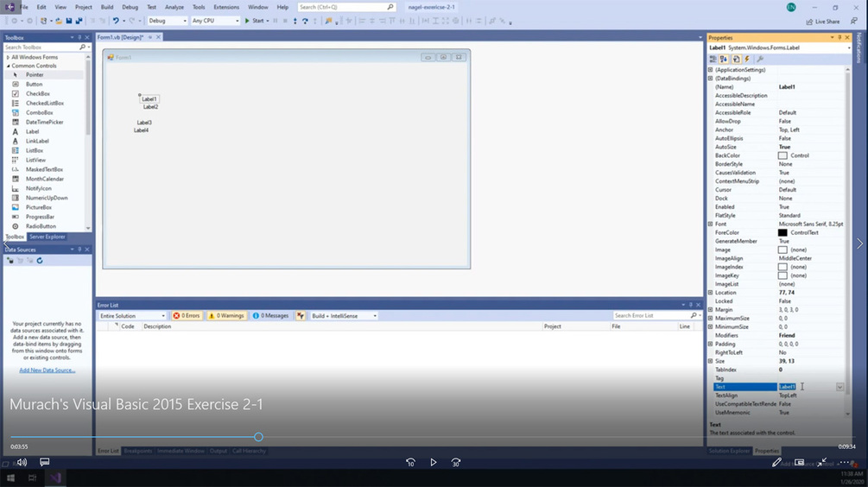The image size is (868, 487).
Task: Show Alphabetical sort in Properties panel
Action: point(724,59)
